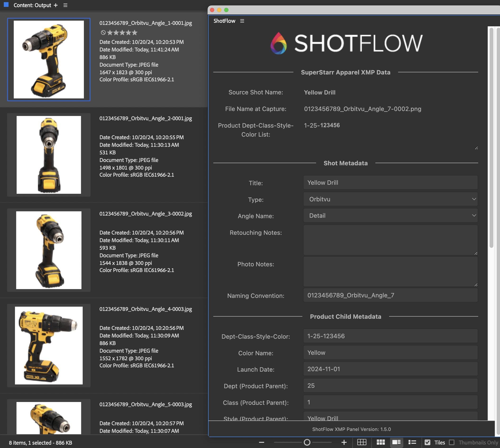This screenshot has height=448, width=500.
Task: Open the Type dropdown showing Orbitvu
Action: tap(390, 199)
